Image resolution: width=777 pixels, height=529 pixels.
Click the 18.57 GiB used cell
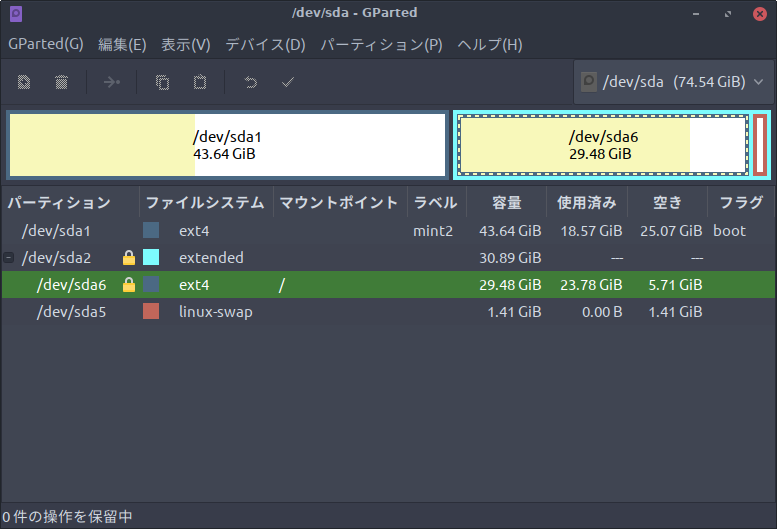click(x=591, y=231)
